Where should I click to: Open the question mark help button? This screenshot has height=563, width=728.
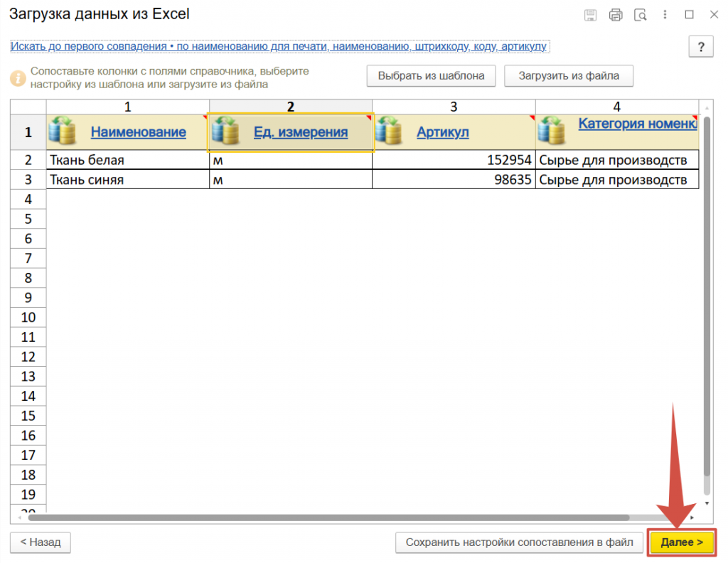pyautogui.click(x=701, y=48)
